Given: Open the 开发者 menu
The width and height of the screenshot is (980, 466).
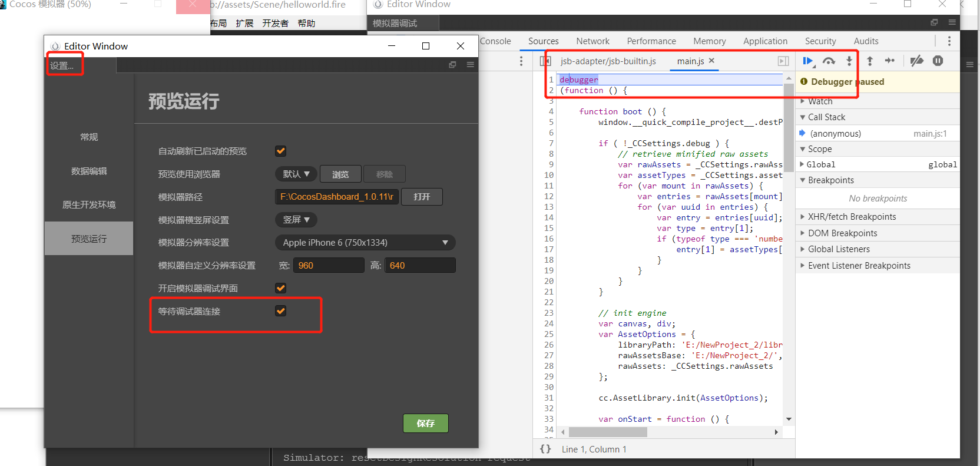Looking at the screenshot, I should coord(275,23).
